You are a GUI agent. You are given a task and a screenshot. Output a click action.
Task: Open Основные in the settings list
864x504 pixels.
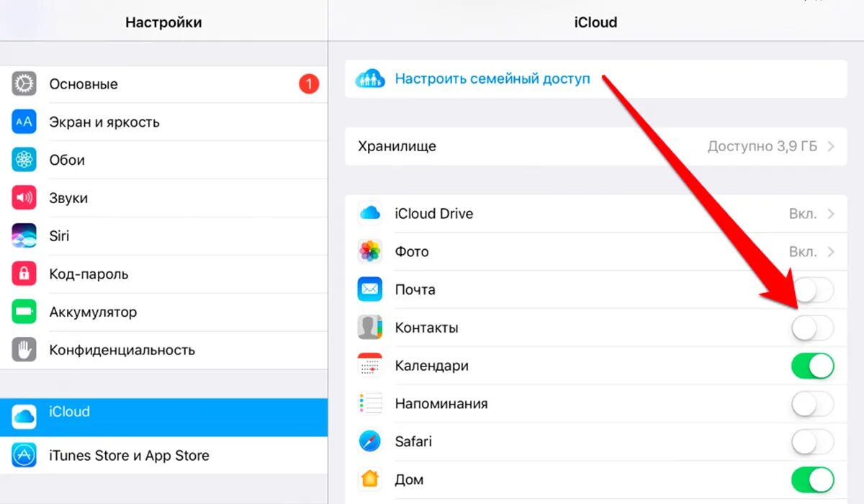pyautogui.click(x=164, y=84)
